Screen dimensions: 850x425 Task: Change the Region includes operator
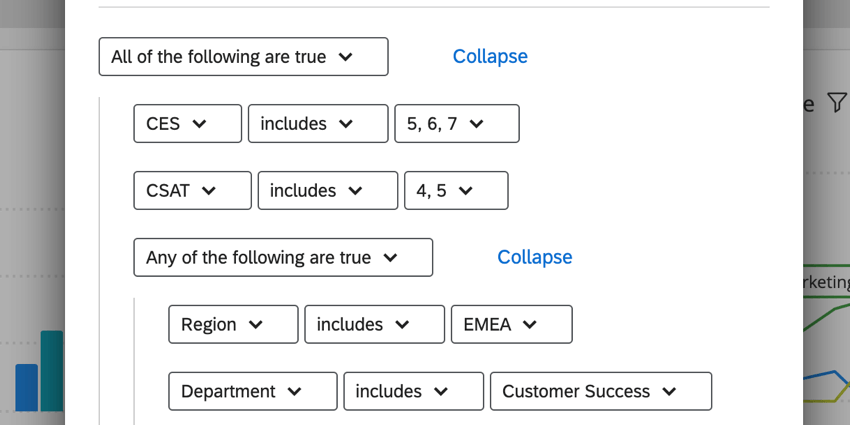(374, 325)
